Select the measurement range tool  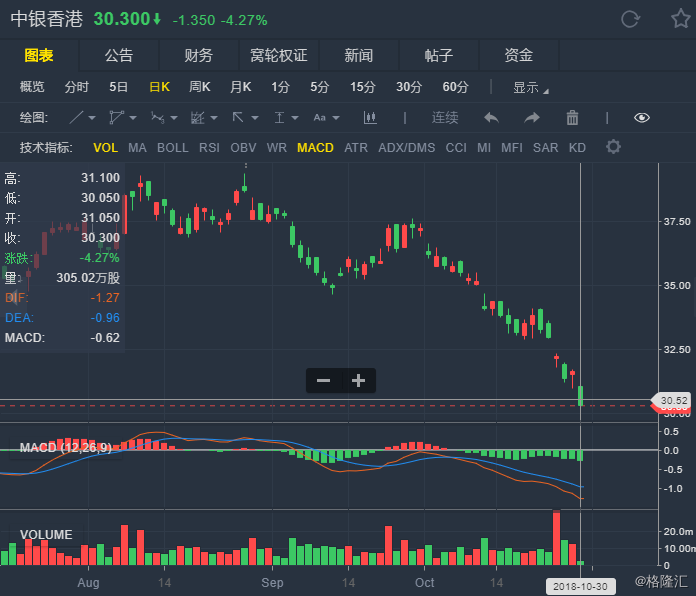tap(279, 118)
